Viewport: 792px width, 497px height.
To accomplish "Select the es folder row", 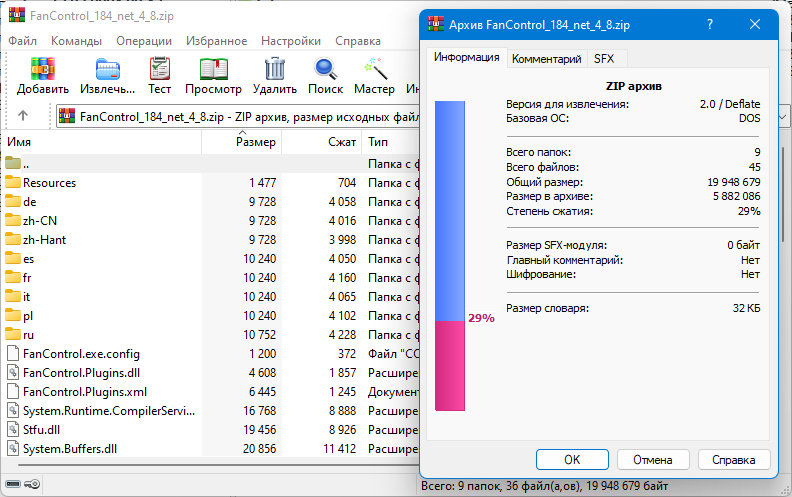I will (210, 259).
